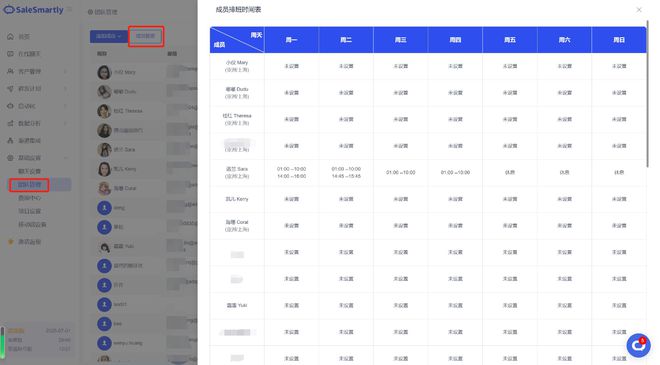Open the blue add-member dropdown button

(109, 36)
